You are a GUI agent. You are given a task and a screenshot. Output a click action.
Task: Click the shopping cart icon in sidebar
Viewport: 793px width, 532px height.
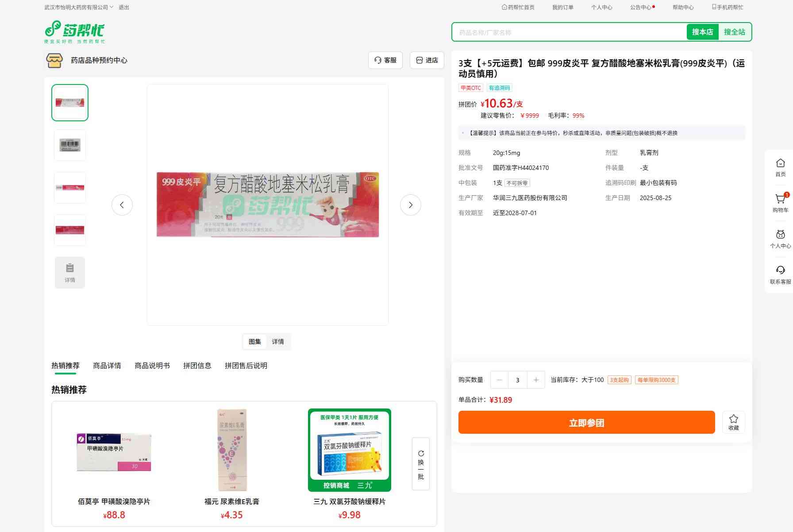(x=780, y=200)
